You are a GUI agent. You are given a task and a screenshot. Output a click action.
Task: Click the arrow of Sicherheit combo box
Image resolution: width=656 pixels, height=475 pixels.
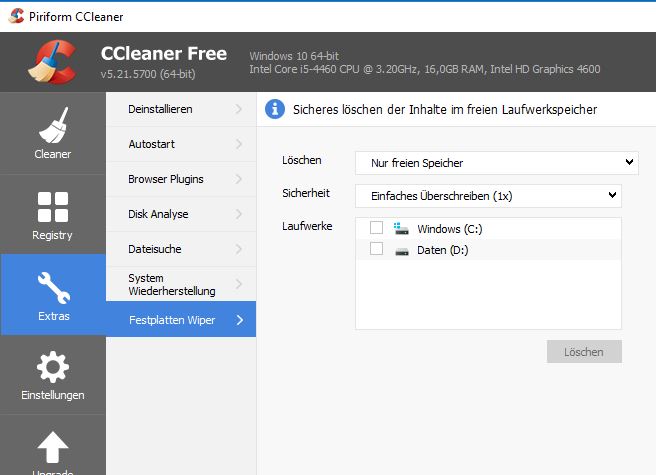(612, 195)
